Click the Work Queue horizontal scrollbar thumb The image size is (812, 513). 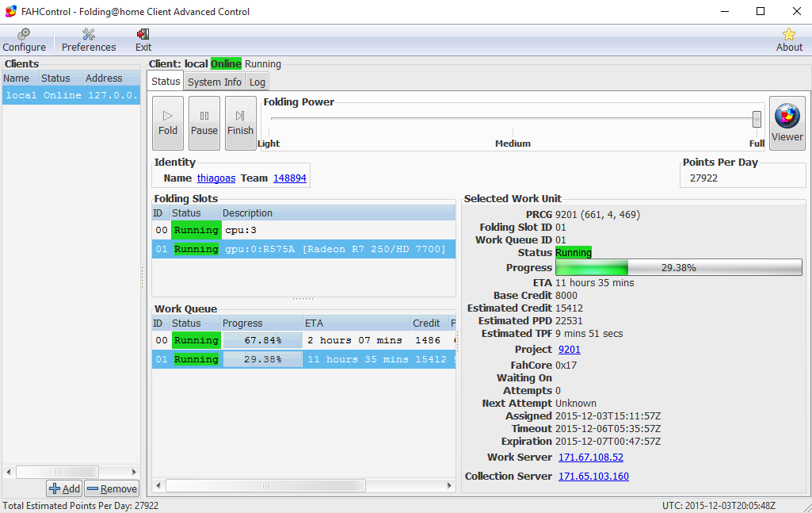click(x=265, y=485)
